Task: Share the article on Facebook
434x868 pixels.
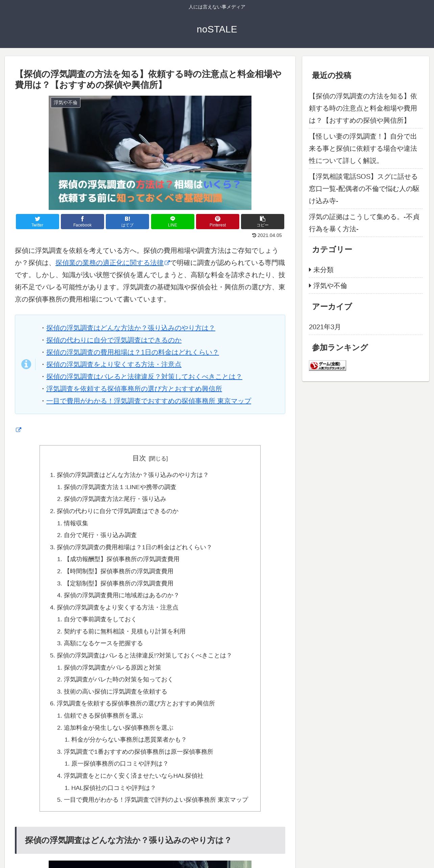Action: click(x=82, y=221)
